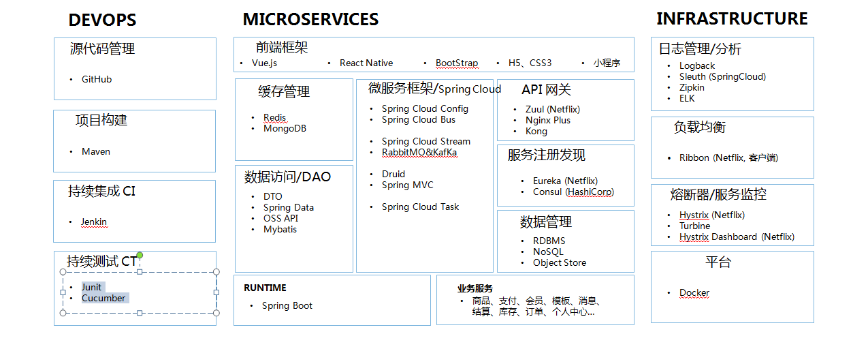Click the ELK bullet item
The image size is (868, 349).
point(687,98)
